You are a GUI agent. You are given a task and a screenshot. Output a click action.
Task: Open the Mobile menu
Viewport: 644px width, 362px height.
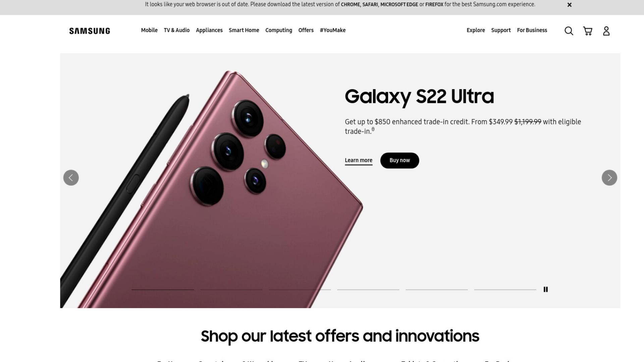pos(149,30)
